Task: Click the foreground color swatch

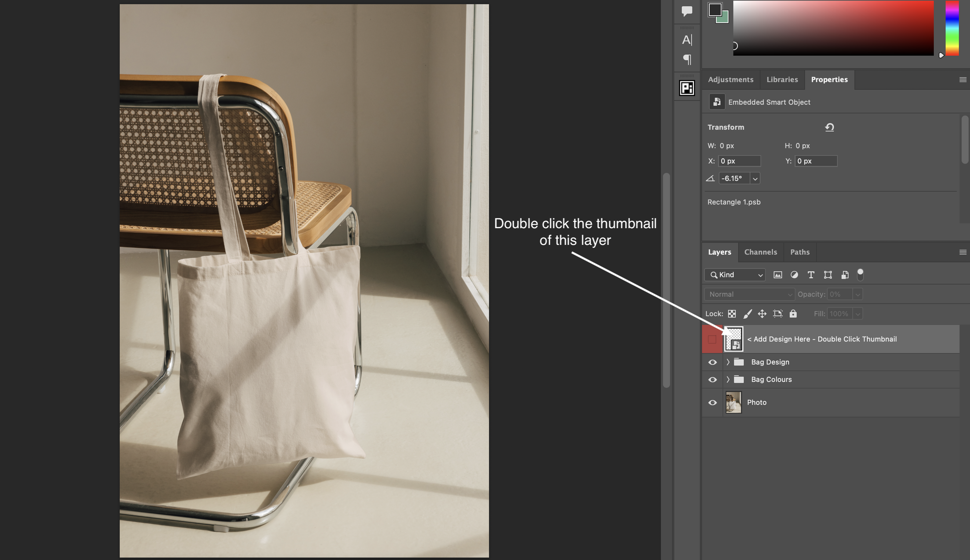Action: pyautogui.click(x=715, y=9)
